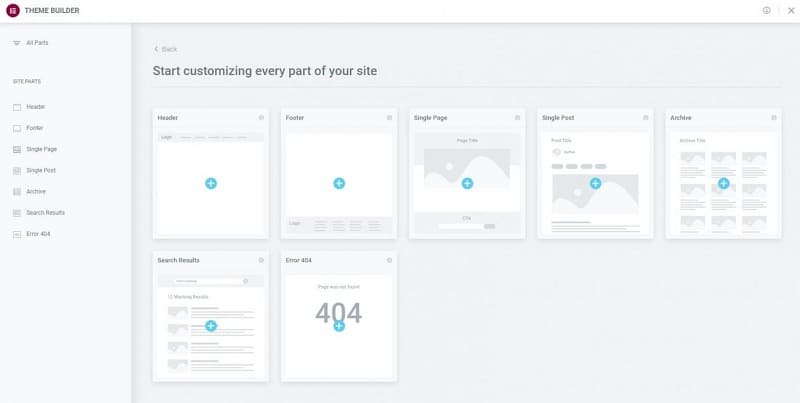The height and width of the screenshot is (403, 800).
Task: Close the Theme Builder window
Action: click(790, 10)
